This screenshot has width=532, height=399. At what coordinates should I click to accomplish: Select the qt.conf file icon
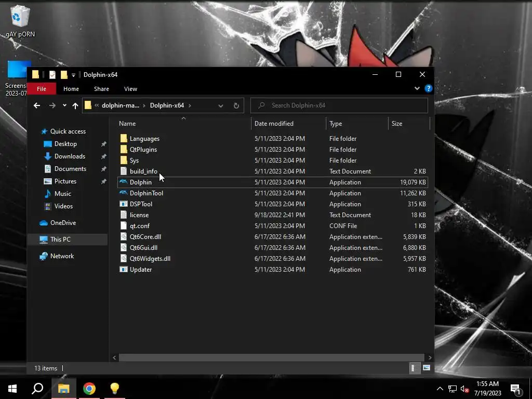124,225
